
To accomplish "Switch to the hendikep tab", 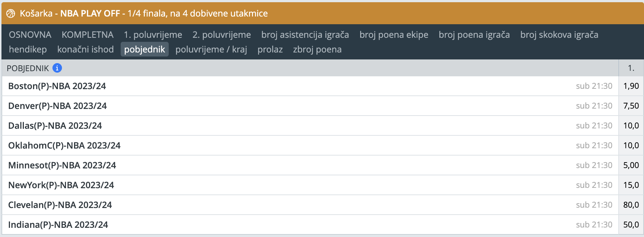I will (28, 50).
